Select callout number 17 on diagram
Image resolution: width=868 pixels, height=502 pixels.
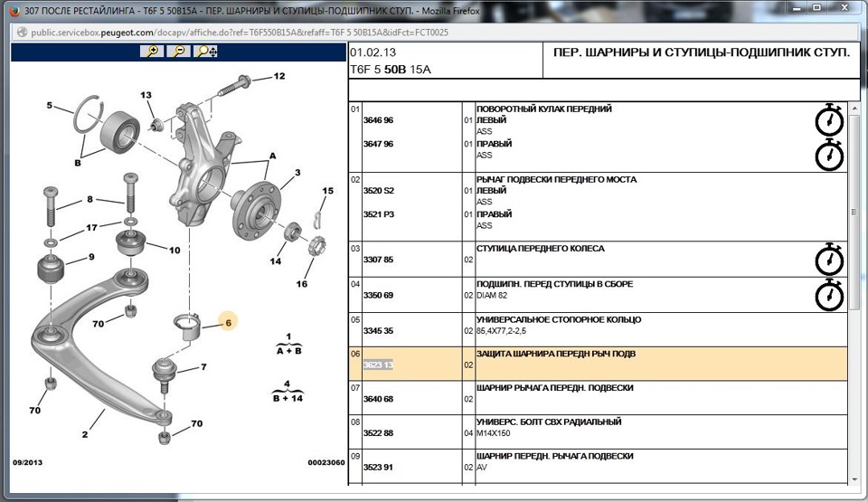(91, 227)
